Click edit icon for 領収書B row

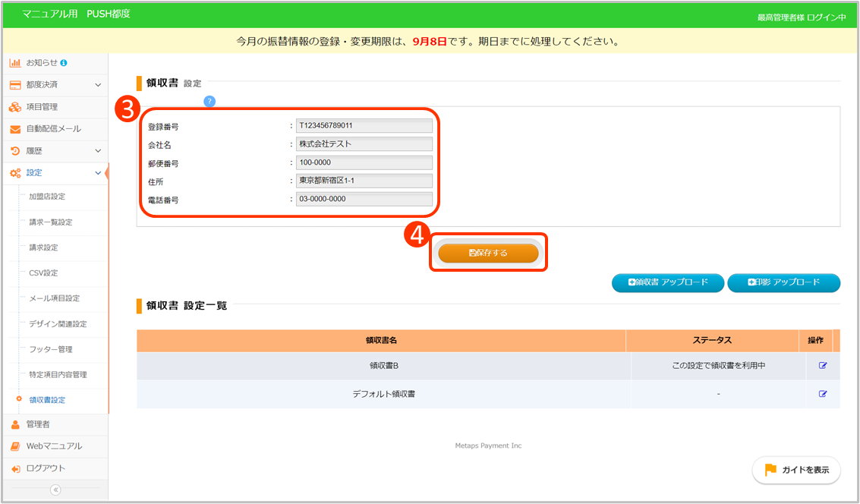823,366
